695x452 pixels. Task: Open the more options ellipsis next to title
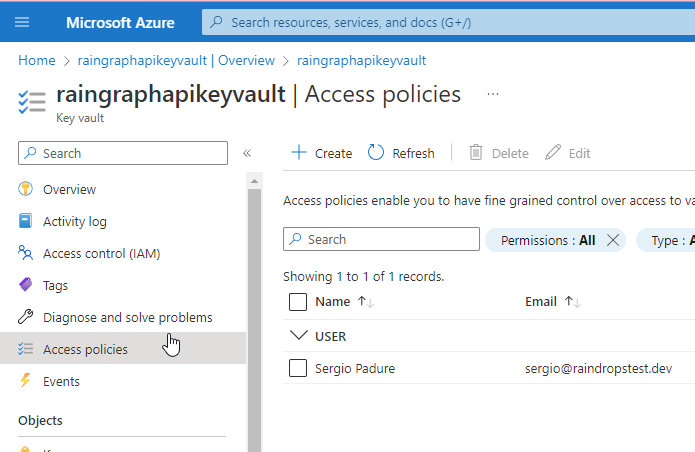click(x=493, y=94)
